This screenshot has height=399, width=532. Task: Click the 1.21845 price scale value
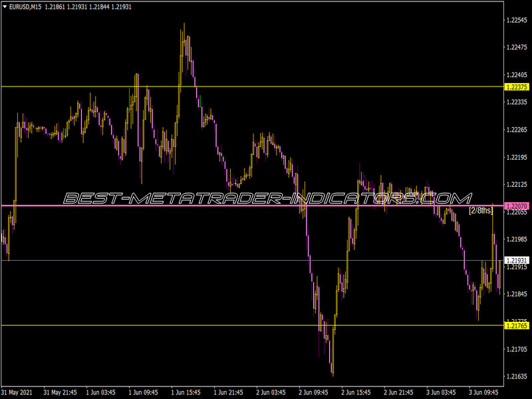coord(517,294)
